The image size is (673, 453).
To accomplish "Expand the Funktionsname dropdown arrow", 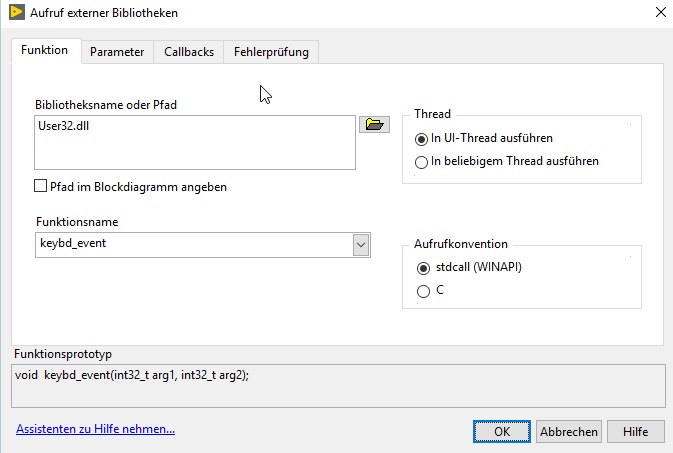I will tap(361, 245).
